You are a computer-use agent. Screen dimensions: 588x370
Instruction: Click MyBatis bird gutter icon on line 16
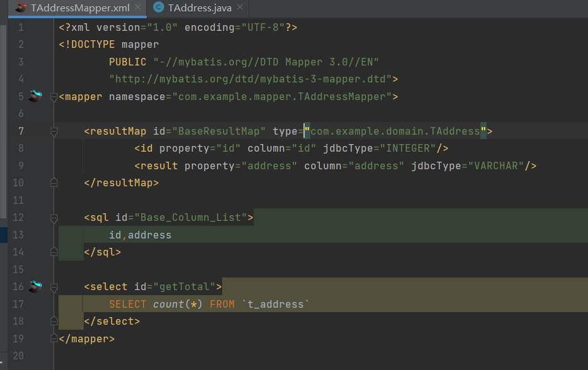point(36,286)
